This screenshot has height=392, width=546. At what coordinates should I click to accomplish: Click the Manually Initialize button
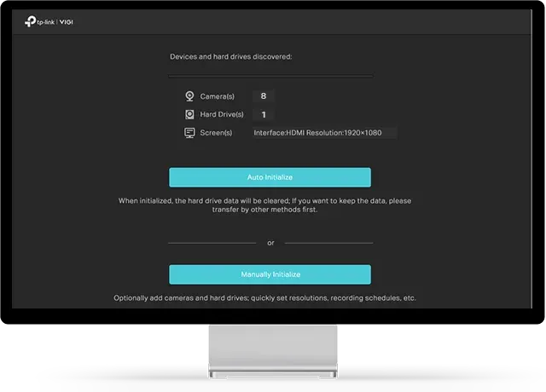[x=270, y=274]
